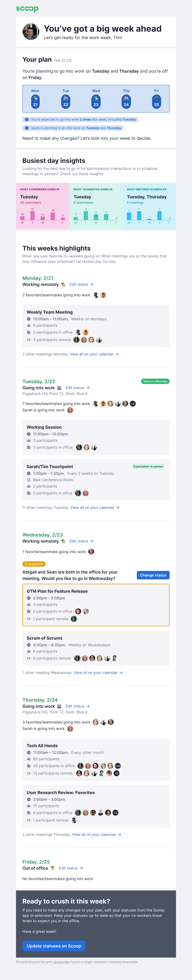Edit status for Monday, 2/21
192x980 pixels.
[81, 285]
